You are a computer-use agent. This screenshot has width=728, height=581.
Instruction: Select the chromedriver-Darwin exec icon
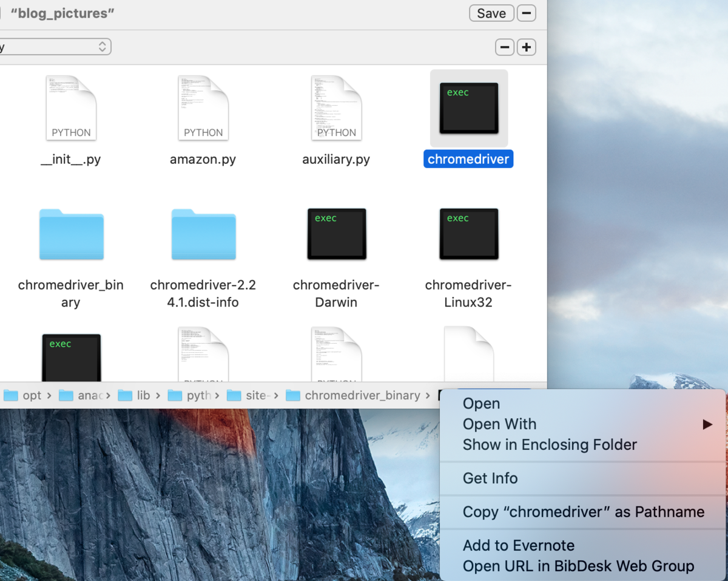[337, 234]
